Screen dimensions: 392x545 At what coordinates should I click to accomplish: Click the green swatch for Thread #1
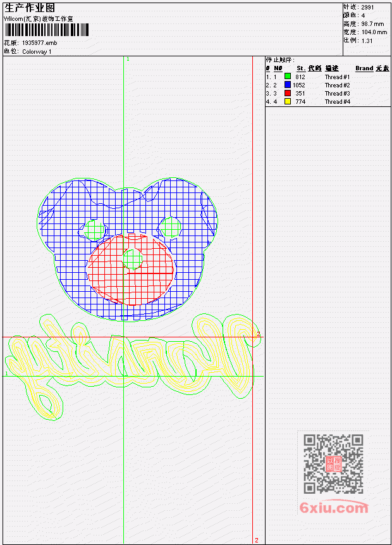pyautogui.click(x=288, y=76)
